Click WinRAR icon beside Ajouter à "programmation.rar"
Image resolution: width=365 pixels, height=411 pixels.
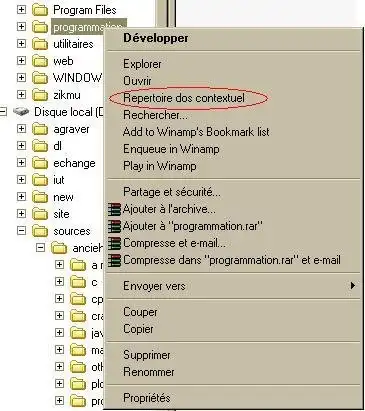point(114,226)
